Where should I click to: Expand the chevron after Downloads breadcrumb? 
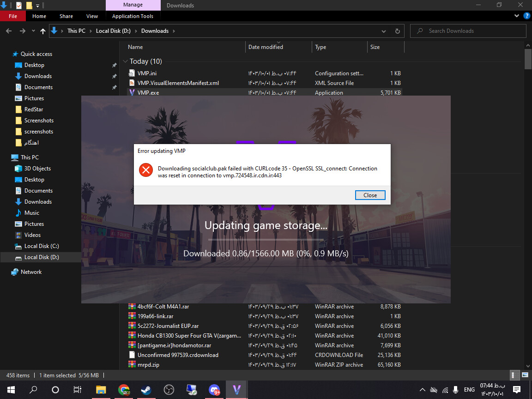click(174, 31)
